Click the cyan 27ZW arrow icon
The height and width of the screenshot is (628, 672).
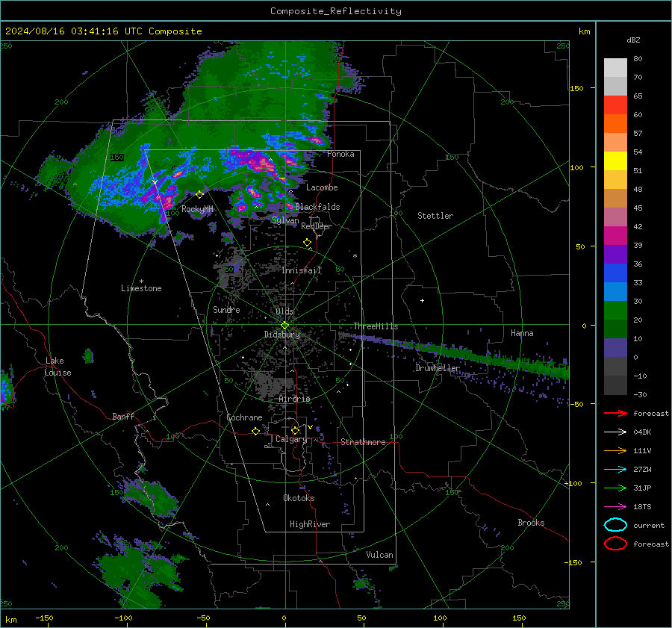point(615,469)
